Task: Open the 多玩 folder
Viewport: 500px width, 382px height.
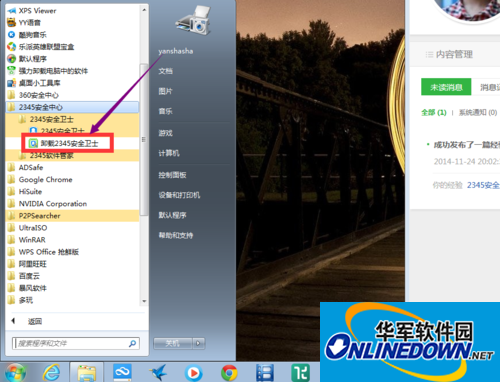Action: [x=72, y=300]
